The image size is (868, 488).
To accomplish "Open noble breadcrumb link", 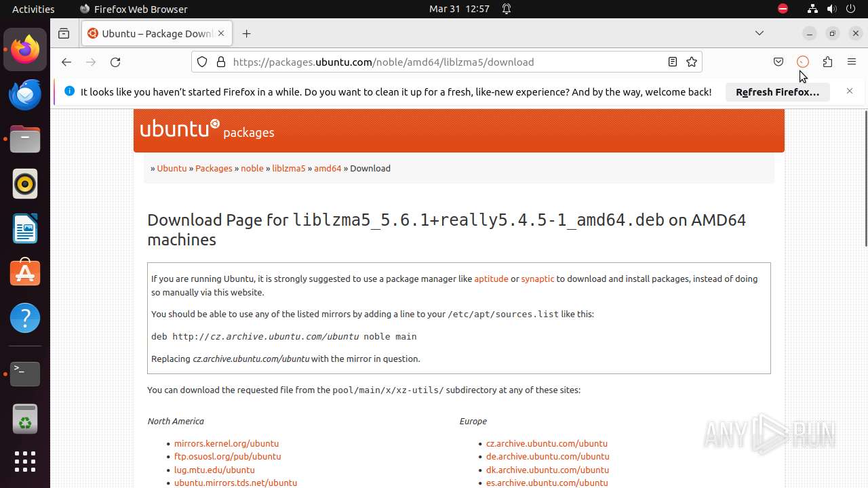I will point(252,168).
